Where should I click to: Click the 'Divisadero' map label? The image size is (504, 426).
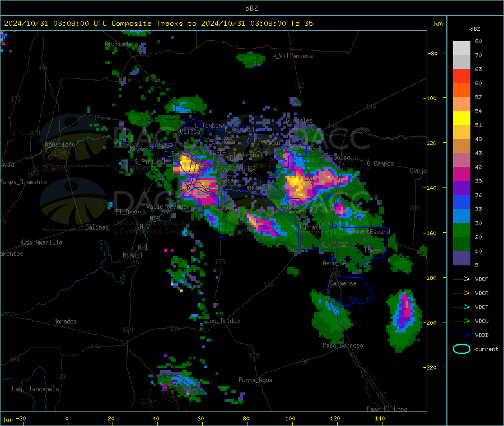pyautogui.click(x=121, y=44)
